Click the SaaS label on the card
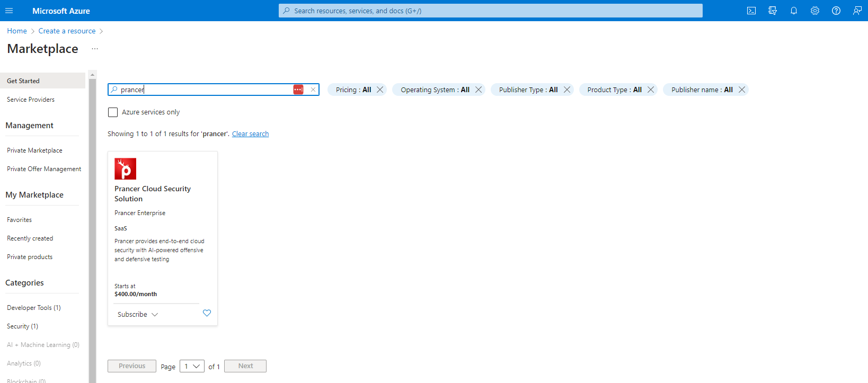The width and height of the screenshot is (868, 383). [x=121, y=228]
